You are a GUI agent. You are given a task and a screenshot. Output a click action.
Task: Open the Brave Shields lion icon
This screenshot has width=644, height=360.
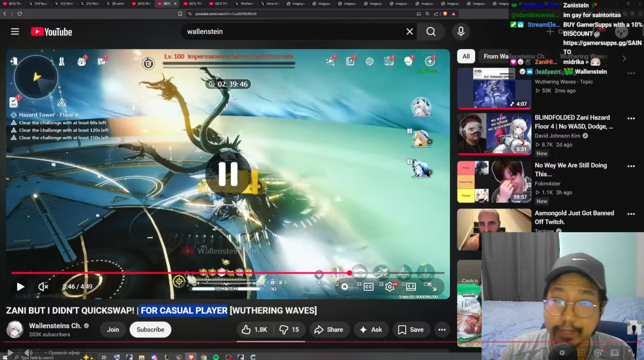click(445, 14)
